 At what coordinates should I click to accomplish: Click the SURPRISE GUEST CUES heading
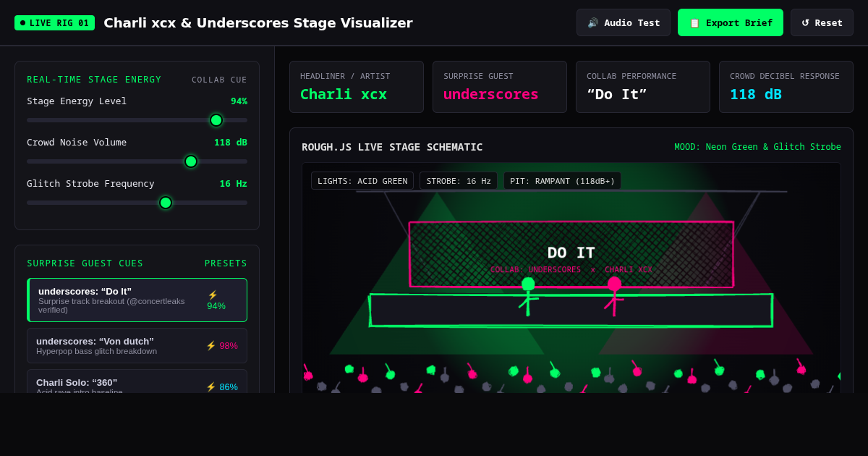pos(85,263)
